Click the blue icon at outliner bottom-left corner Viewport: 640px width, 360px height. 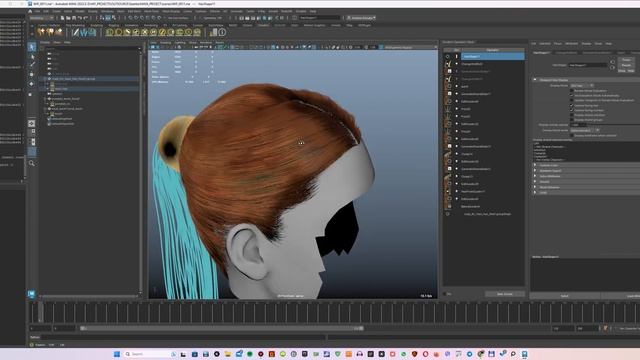tap(31, 293)
